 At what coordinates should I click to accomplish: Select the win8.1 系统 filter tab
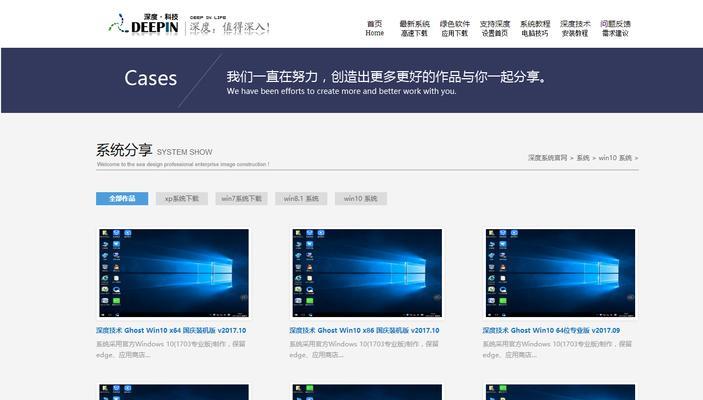click(x=301, y=198)
